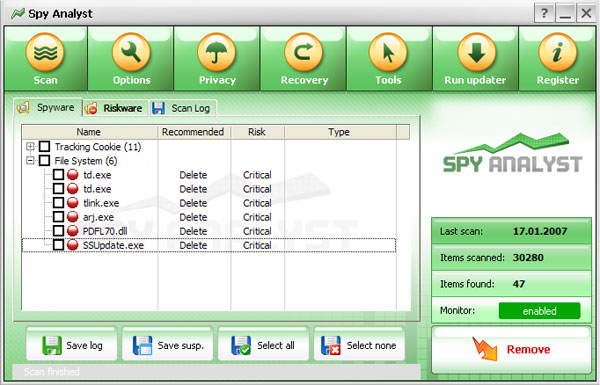Screen dimensions: 600x385
Task: Switch to the Spyware tab
Action: [x=47, y=108]
